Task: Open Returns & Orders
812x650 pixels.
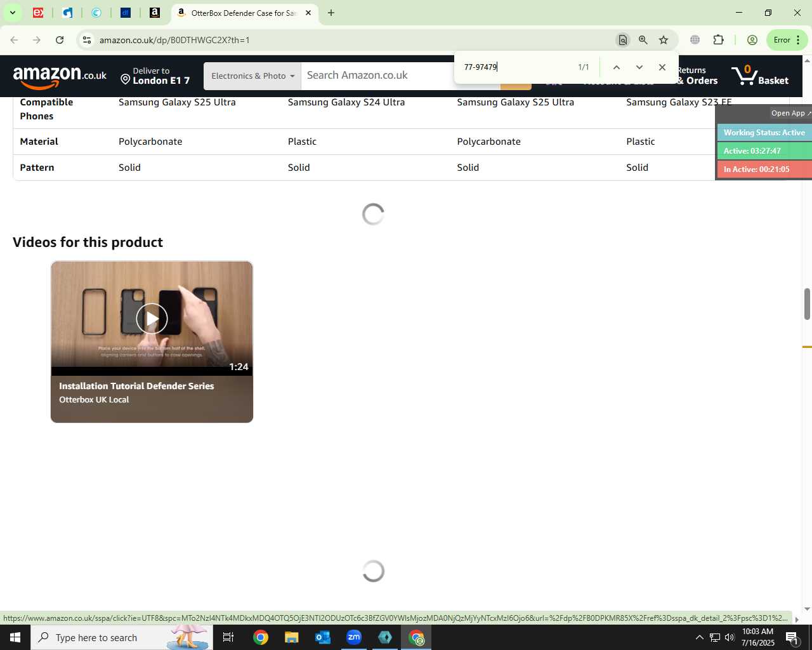Action: (x=697, y=76)
